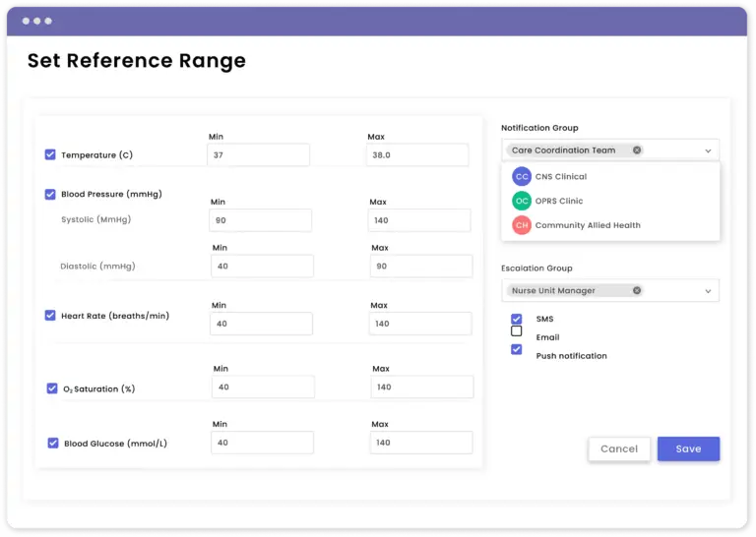Click the Temperature Min field
756x537 pixels.
[259, 155]
